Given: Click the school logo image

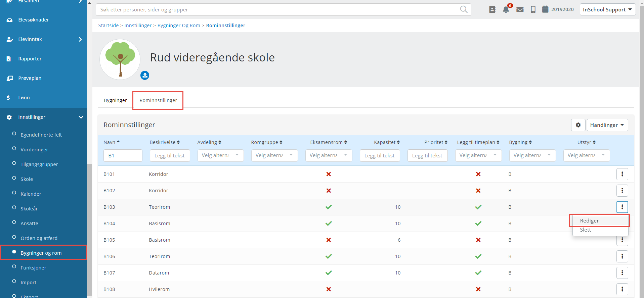Looking at the screenshot, I should 120,59.
